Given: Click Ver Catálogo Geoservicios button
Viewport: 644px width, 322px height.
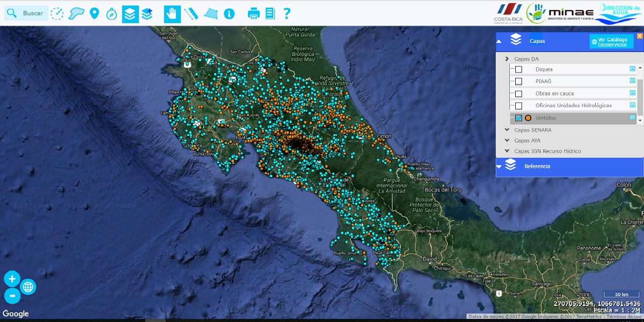Looking at the screenshot, I should (611, 42).
